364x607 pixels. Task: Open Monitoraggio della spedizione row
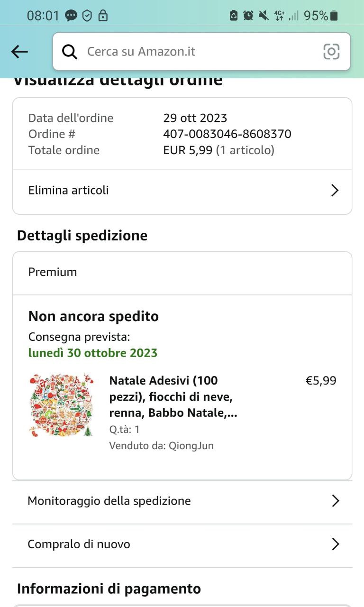click(x=109, y=501)
